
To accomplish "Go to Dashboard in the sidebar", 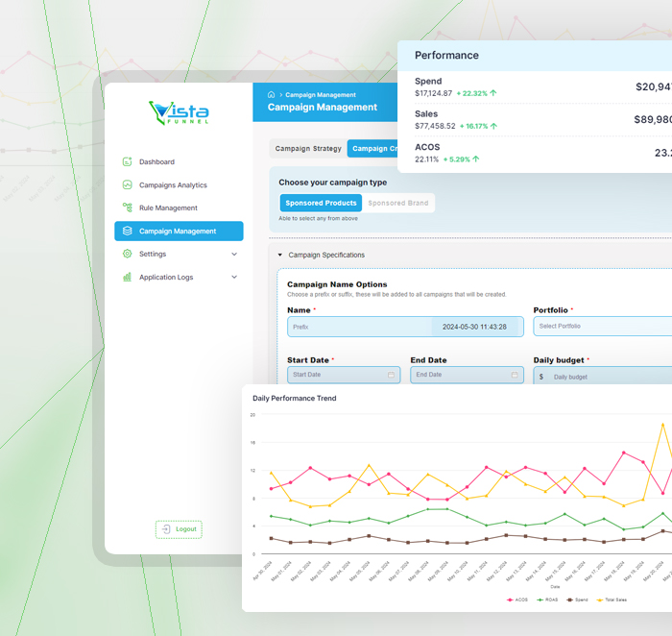I will [179, 161].
